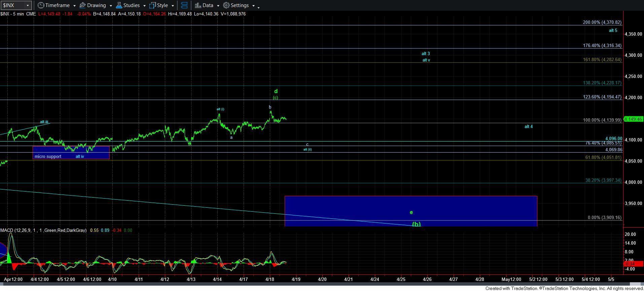Click the MACD (12,26,9...) study label
644x291 pixels.
coord(43,231)
